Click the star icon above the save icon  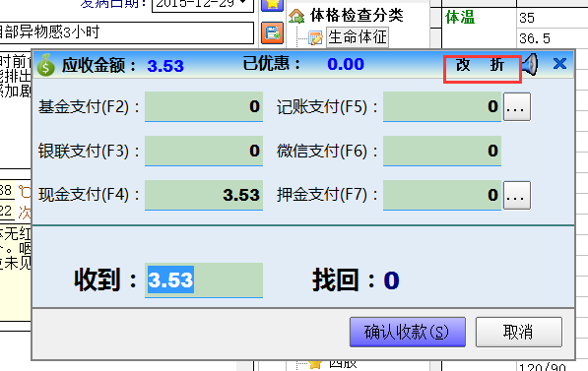click(272, 5)
